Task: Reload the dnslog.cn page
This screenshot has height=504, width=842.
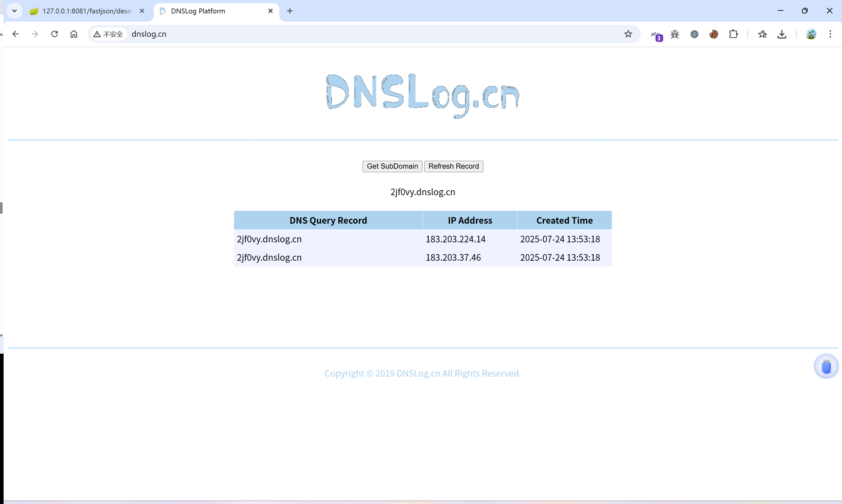Action: click(x=54, y=34)
